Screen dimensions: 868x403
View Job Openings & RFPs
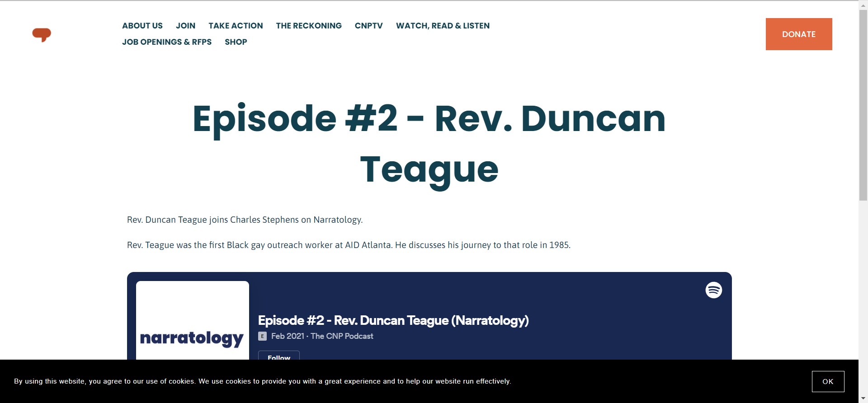click(x=166, y=42)
